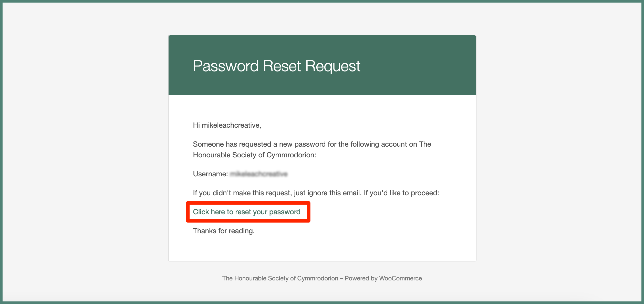Click the 'If you'd like to proceed:' phrase
This screenshot has height=304, width=644.
point(401,193)
